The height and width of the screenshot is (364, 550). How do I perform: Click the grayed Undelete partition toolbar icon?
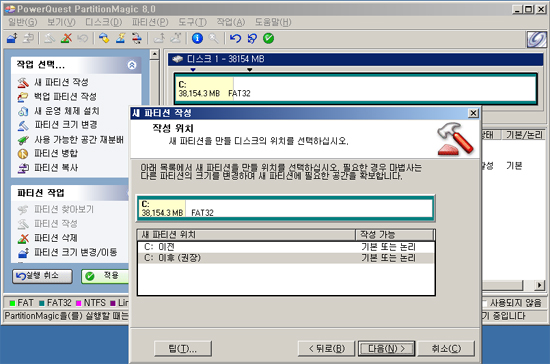(83, 38)
